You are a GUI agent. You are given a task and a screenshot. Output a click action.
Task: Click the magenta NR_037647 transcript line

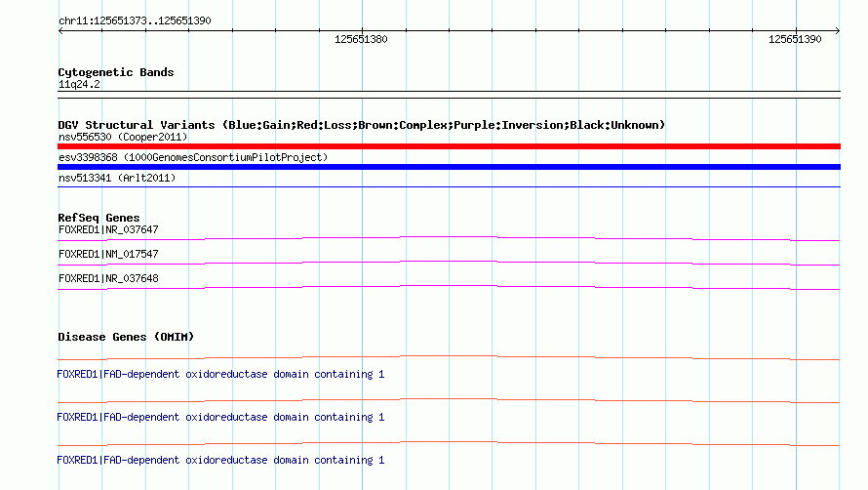click(449, 239)
